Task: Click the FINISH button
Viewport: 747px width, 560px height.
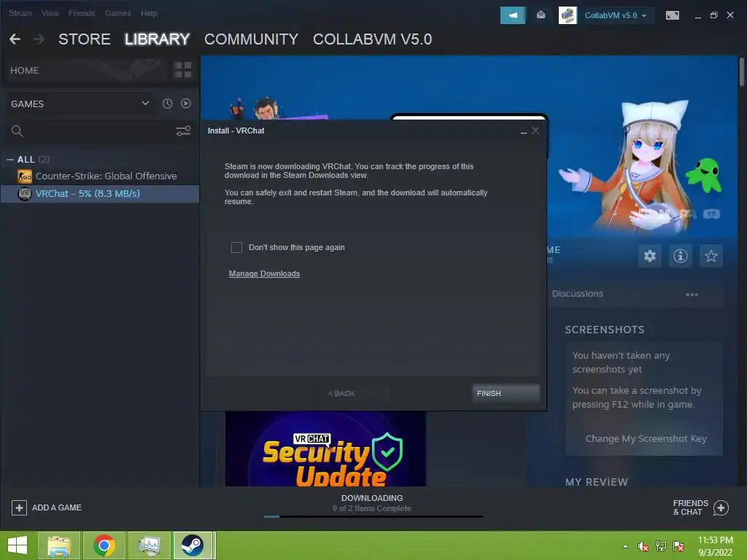Action: tap(506, 393)
